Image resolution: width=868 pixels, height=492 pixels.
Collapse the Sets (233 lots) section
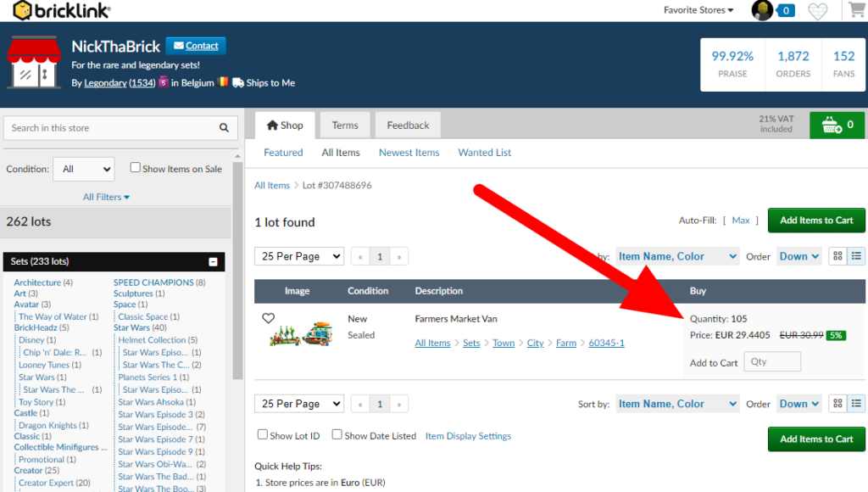coord(214,262)
